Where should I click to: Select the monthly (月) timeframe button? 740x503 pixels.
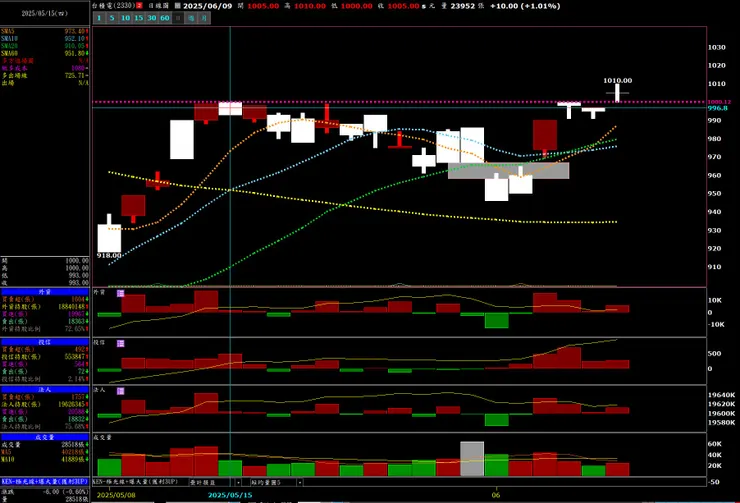[x=204, y=18]
